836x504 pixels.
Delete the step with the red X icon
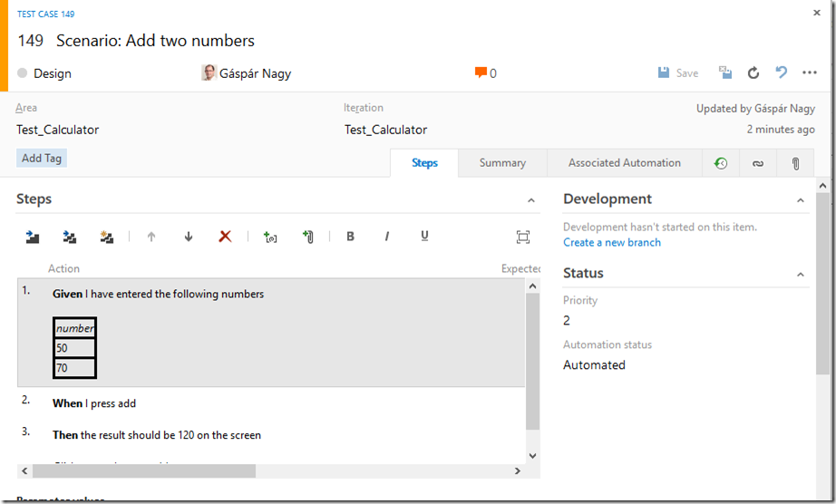(x=225, y=236)
